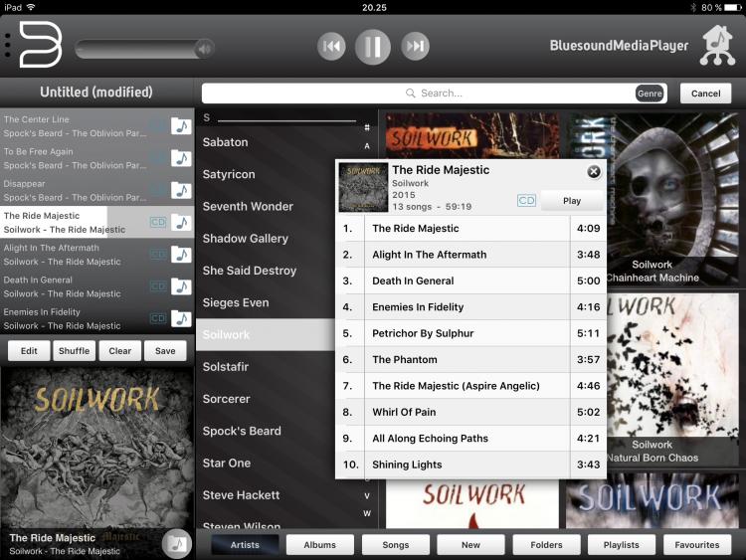Viewport: 746px width, 560px height.
Task: Save the play queue
Action: (165, 351)
